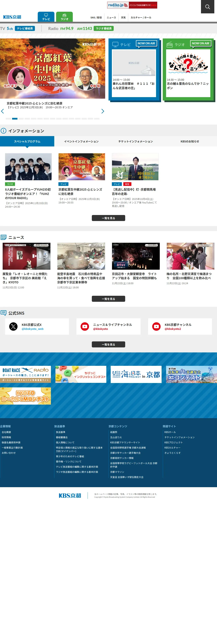Open 会社概要 footer link
The width and height of the screenshot is (217, 644).
point(7,432)
